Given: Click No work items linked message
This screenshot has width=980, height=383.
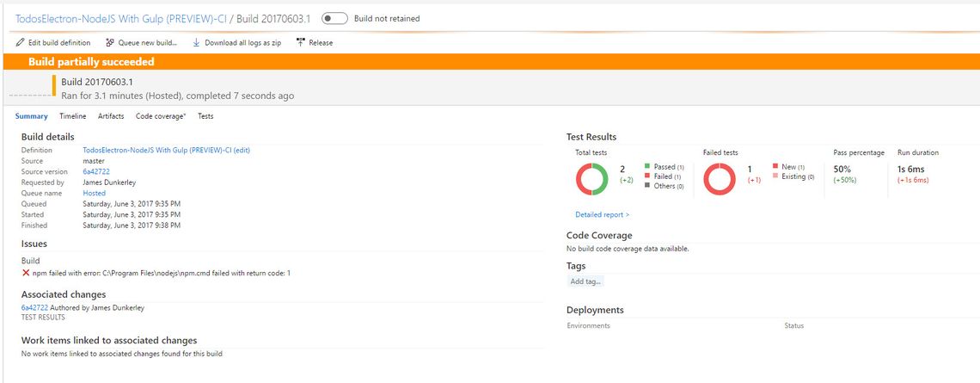Looking at the screenshot, I should coord(122,354).
